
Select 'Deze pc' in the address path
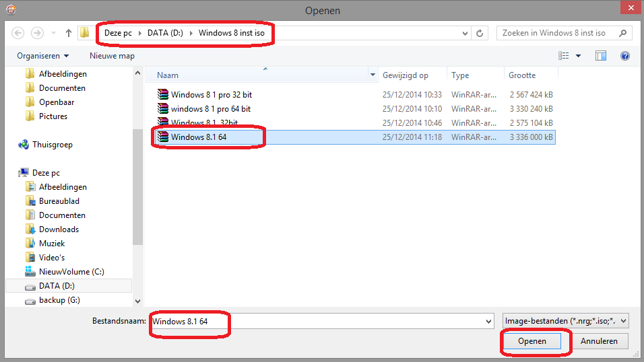click(118, 33)
